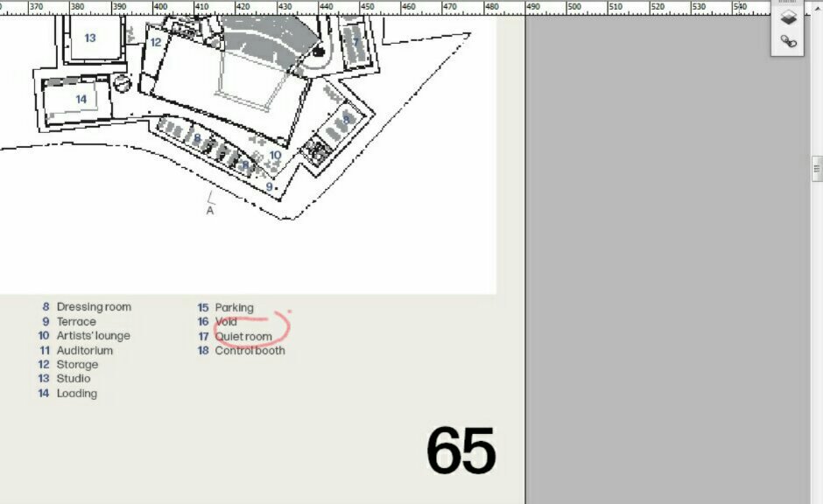Select the 'Artists' lounge' legend entry
This screenshot has height=504, width=823.
tap(94, 336)
